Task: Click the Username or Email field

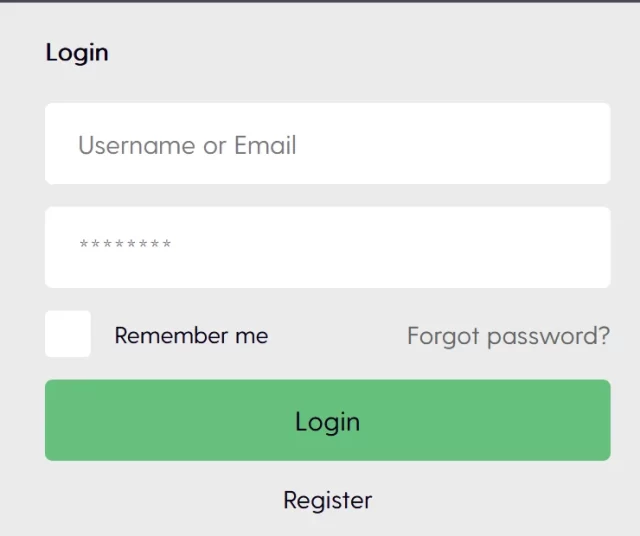Action: tap(327, 144)
